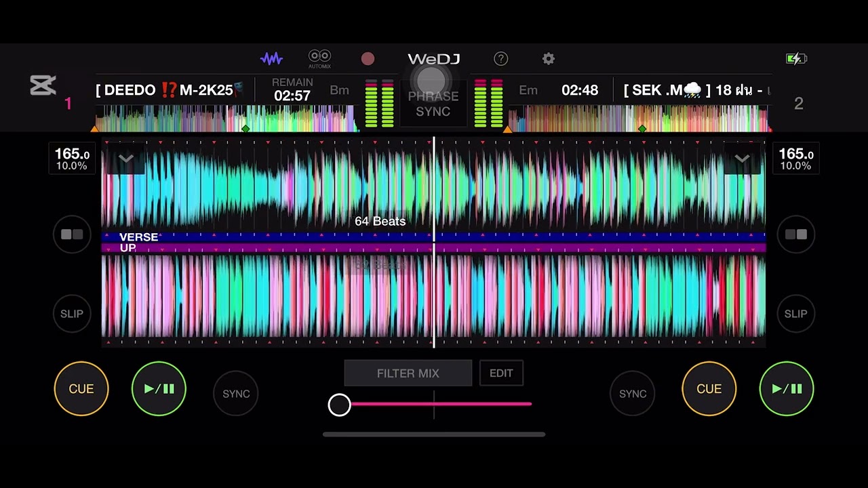This screenshot has width=868, height=488.
Task: Play or pause deck 2
Action: point(787,388)
